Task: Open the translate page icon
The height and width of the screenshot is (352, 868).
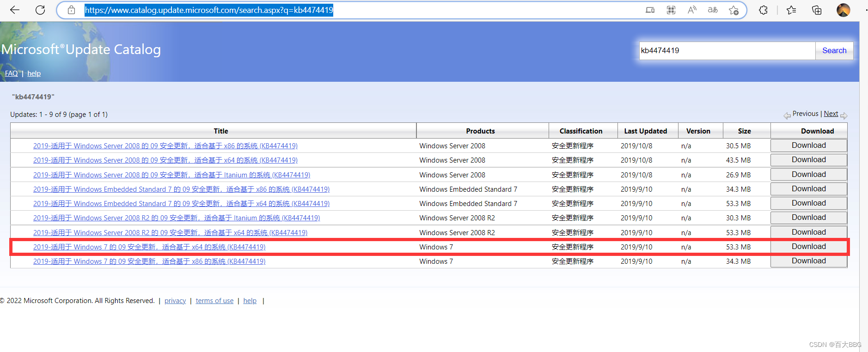Action: 713,10
